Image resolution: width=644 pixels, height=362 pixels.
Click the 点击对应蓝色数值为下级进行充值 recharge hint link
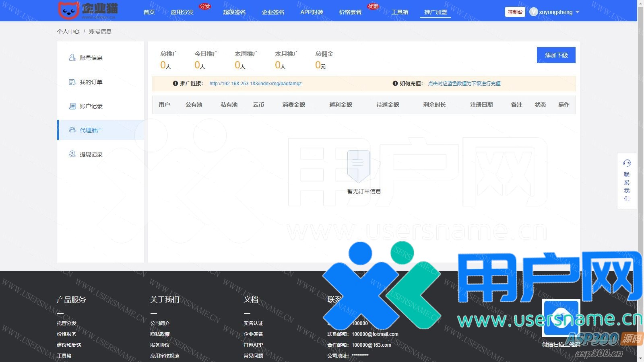tap(464, 84)
